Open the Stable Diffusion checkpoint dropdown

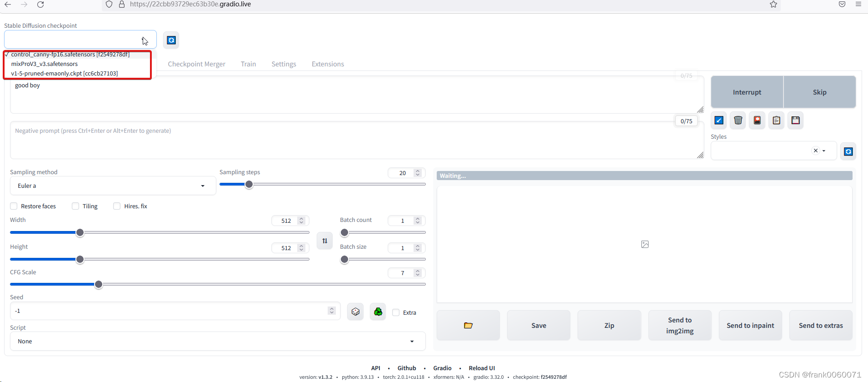[x=80, y=40]
